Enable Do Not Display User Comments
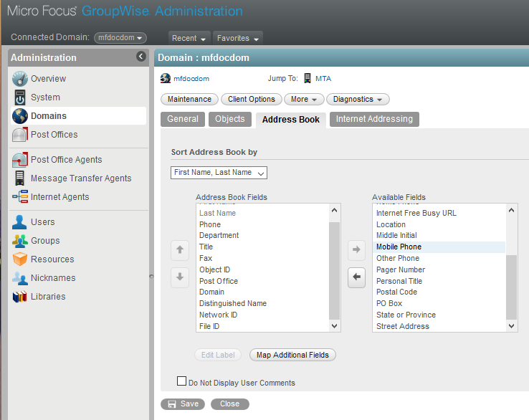This screenshot has height=420, width=529. click(x=181, y=381)
